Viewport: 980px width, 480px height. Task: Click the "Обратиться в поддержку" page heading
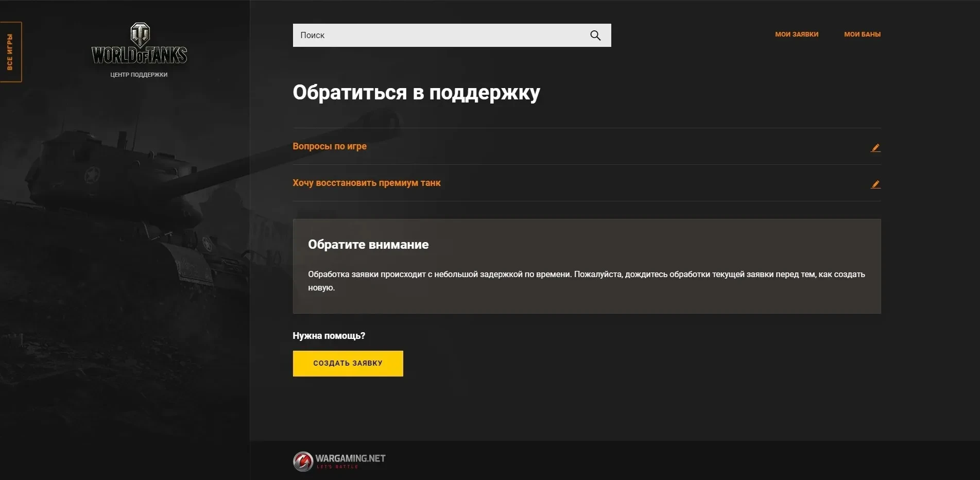click(x=416, y=92)
